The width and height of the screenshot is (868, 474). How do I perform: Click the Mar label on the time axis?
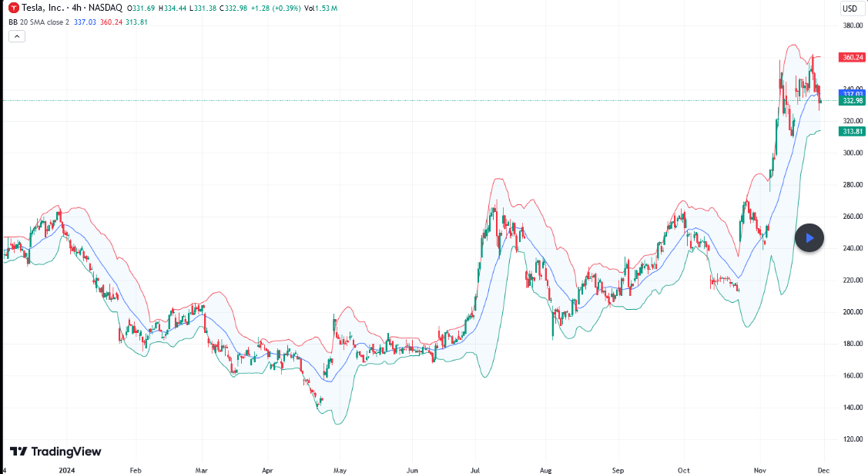pyautogui.click(x=202, y=470)
